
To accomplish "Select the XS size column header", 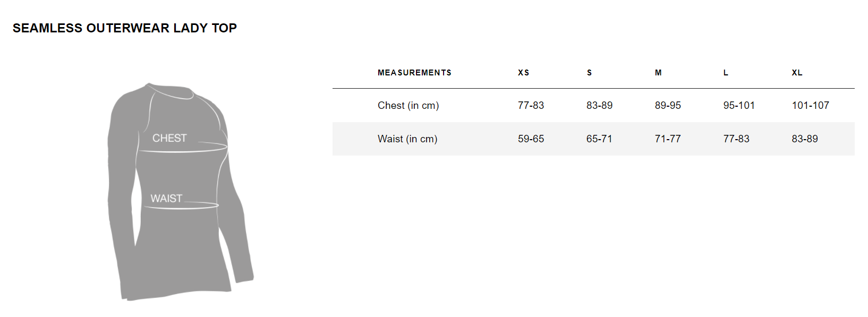I will [524, 73].
